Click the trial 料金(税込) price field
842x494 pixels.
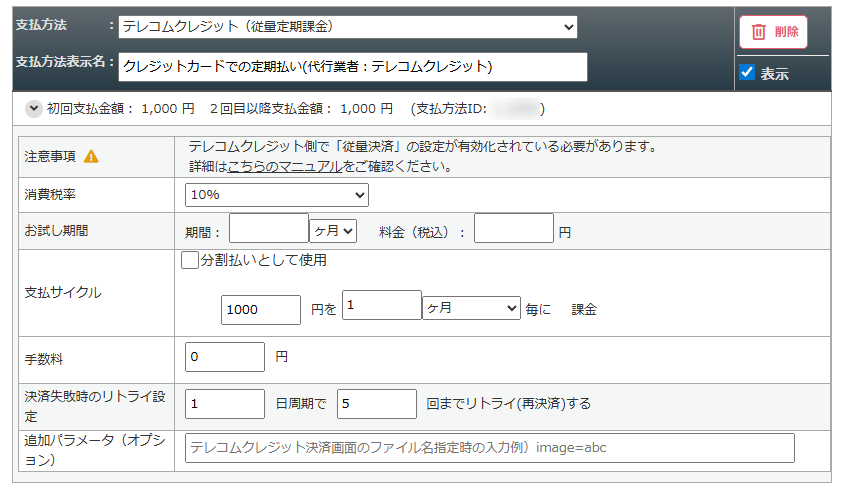(x=513, y=229)
